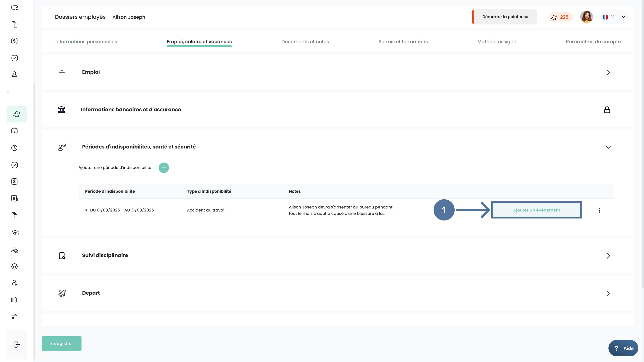The image size is (644, 362).
Task: Click the clock icon in sidebar
Action: pos(14,148)
